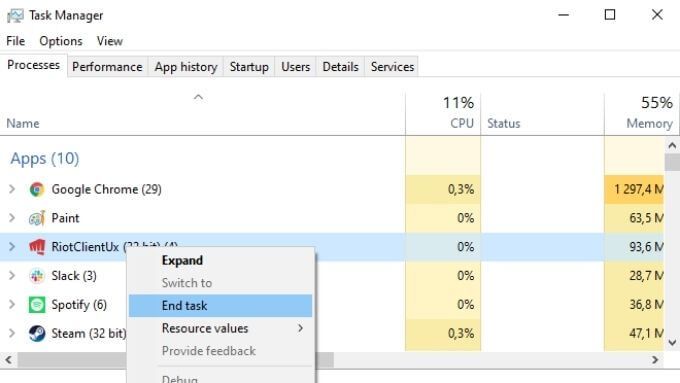The height and width of the screenshot is (383, 680).
Task: Expand the Paint process entry
Action: 12,218
